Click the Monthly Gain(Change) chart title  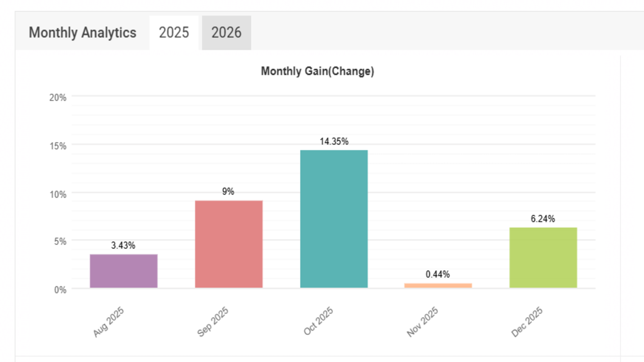(317, 71)
